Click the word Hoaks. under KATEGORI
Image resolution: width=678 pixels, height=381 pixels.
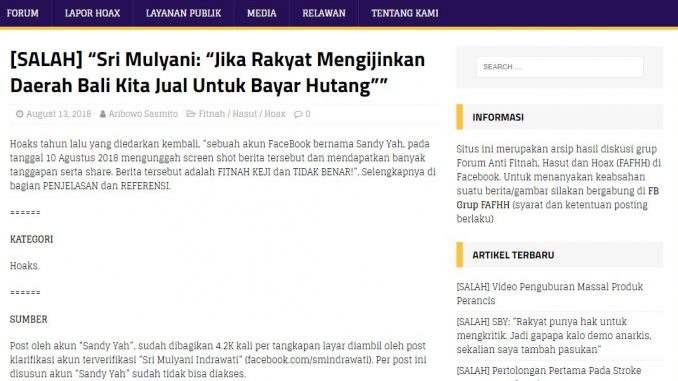pyautogui.click(x=25, y=266)
